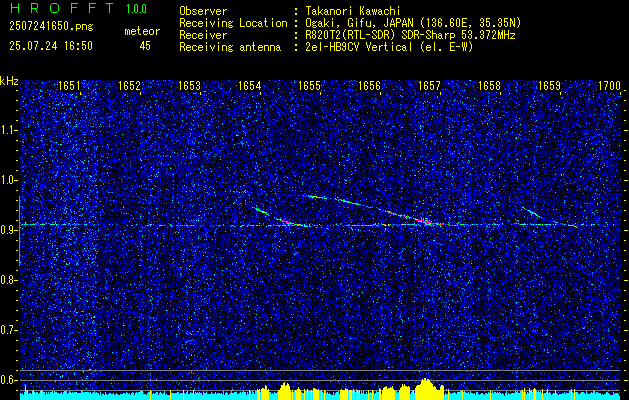Click the 1.1 kHz axis label
This screenshot has height=400, width=629.
9,130
